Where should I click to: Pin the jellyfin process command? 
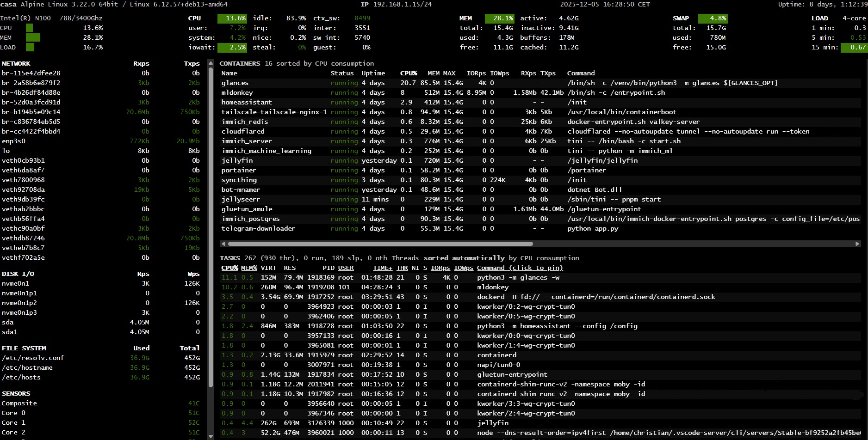coord(492,423)
